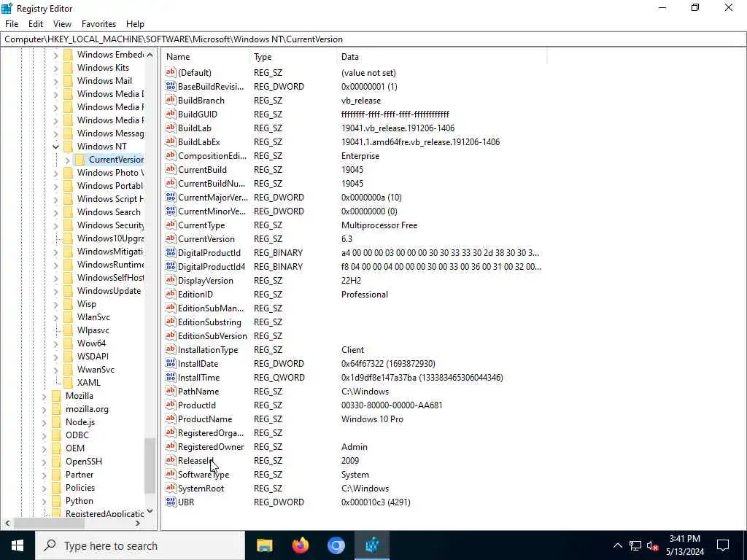Click the tree horizontal scrollbar thumb
The image size is (747, 560).
click(x=49, y=523)
